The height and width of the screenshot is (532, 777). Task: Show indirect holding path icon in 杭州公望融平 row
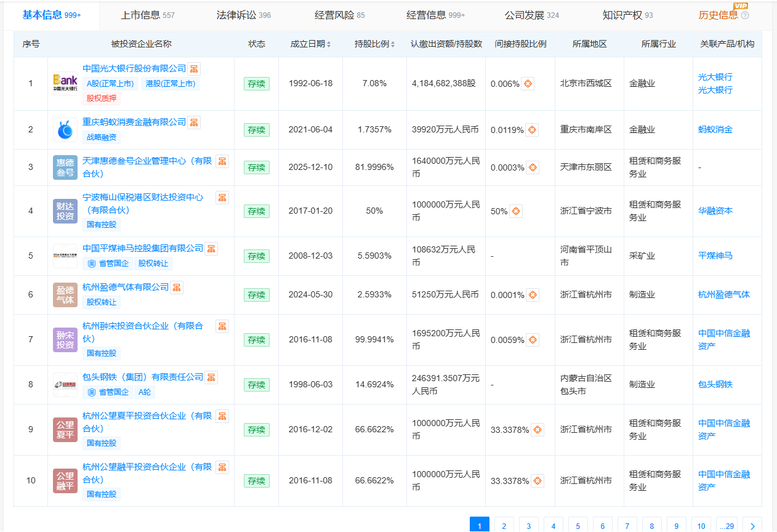click(x=537, y=481)
